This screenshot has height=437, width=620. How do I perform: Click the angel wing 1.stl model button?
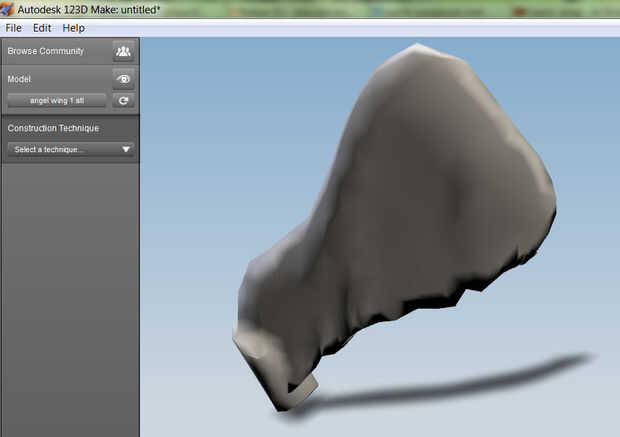(57, 100)
